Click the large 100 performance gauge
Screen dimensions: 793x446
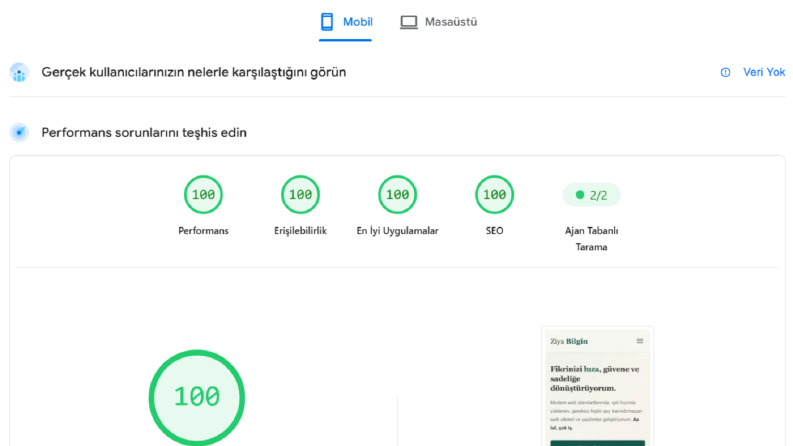[x=197, y=397]
